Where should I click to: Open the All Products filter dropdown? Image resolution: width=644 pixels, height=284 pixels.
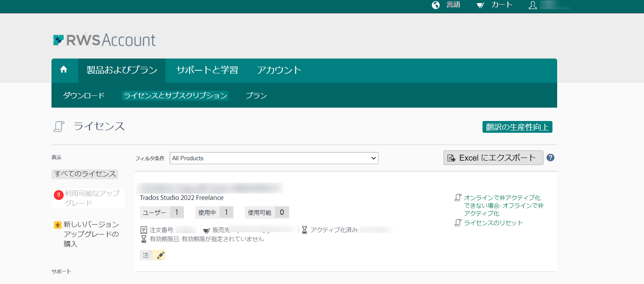274,158
